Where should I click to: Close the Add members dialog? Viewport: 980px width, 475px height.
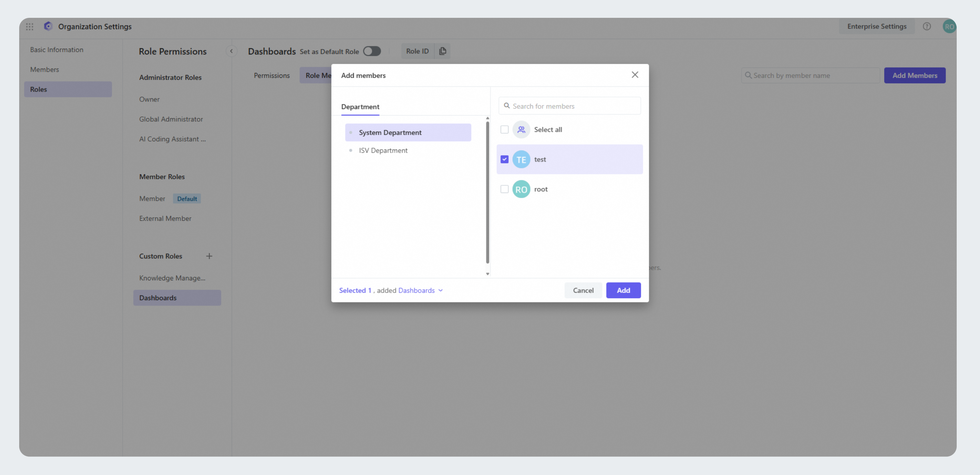click(x=635, y=75)
